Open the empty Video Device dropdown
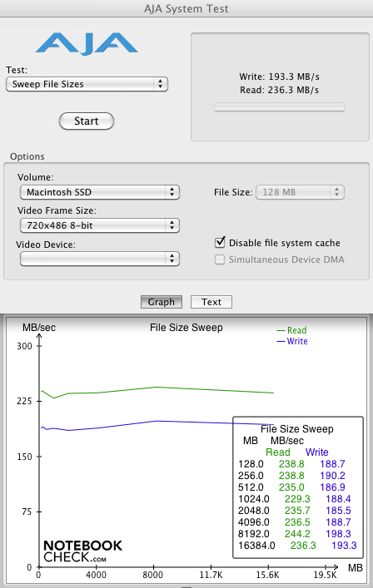The width and height of the screenshot is (373, 588). pyautogui.click(x=99, y=259)
